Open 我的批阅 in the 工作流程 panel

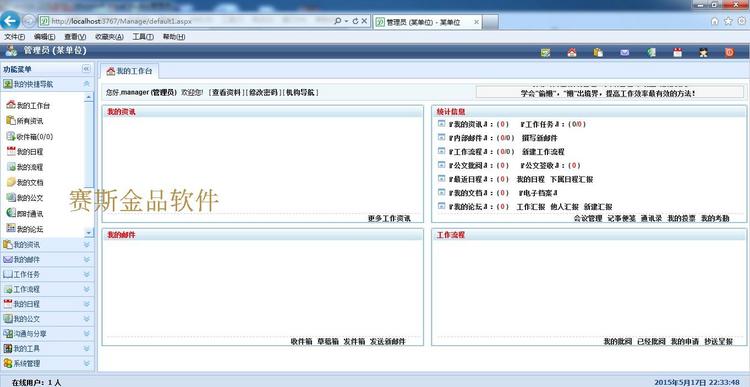pos(618,342)
